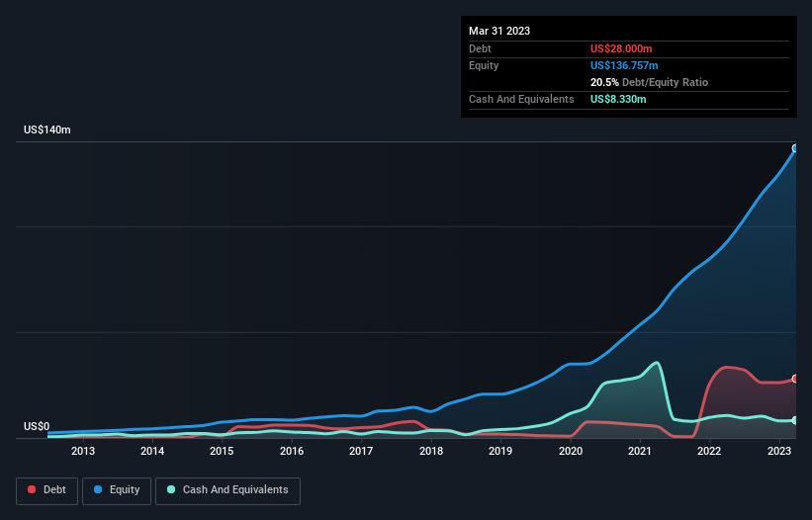Click the Equity label in tooltip
Viewport: 812px width, 520px height.
484,65
